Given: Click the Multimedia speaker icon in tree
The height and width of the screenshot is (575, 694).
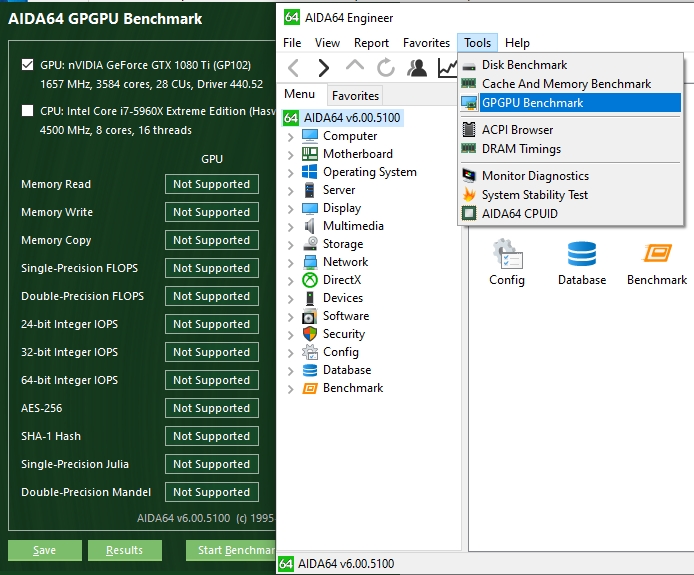Looking at the screenshot, I should [309, 226].
